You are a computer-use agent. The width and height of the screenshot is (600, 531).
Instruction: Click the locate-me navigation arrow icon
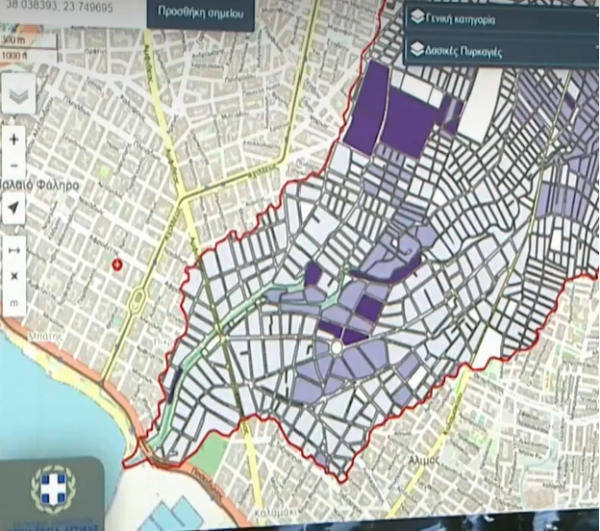[14, 208]
